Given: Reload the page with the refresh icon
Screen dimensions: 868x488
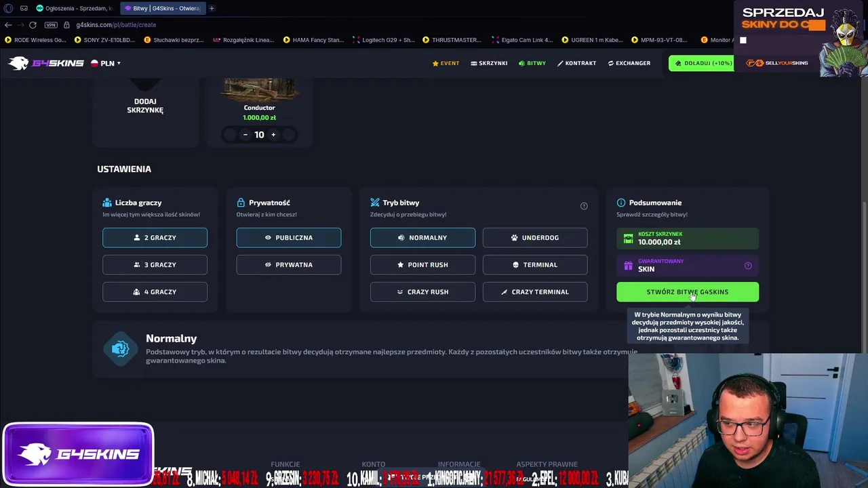Looking at the screenshot, I should click(x=33, y=25).
